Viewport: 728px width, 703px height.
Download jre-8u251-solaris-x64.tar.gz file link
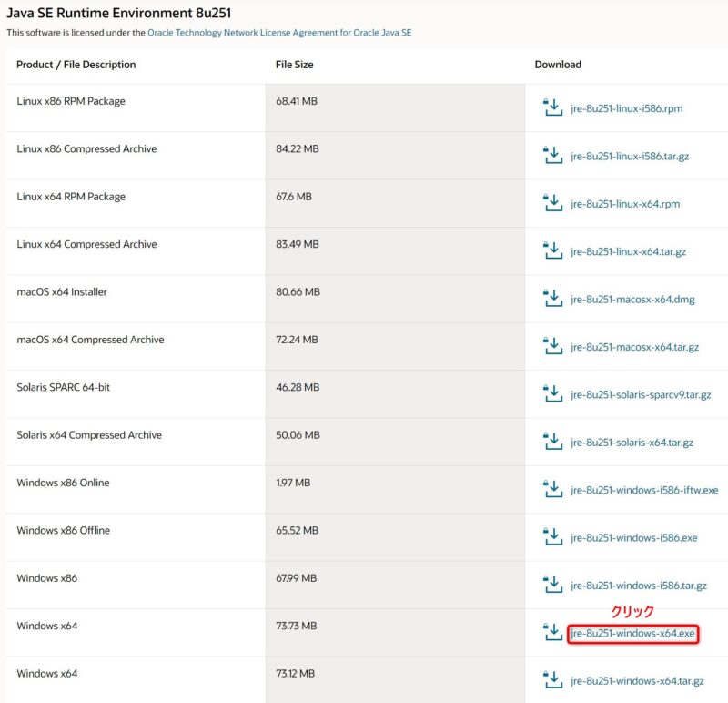pyautogui.click(x=632, y=443)
